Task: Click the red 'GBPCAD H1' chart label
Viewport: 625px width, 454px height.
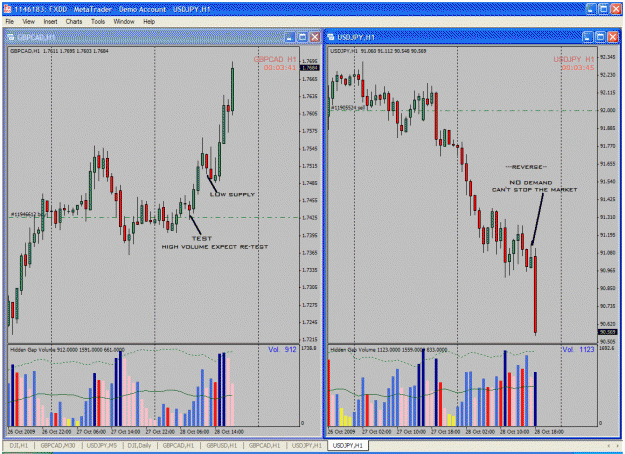Action: [275, 59]
